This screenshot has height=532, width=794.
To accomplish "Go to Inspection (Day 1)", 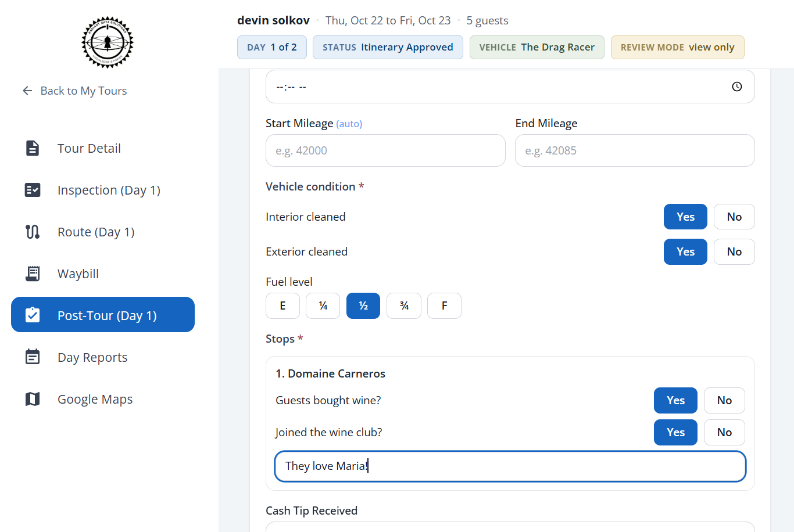I will pos(103,190).
